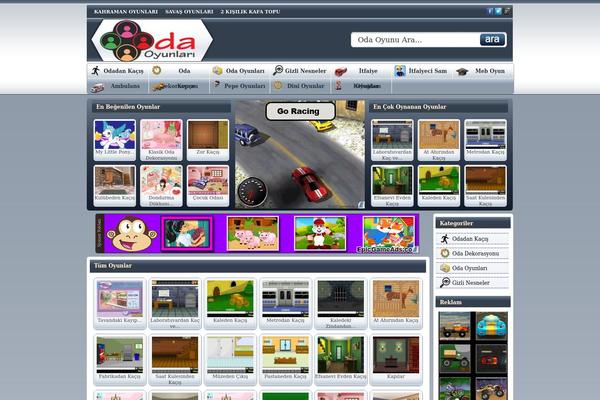Open the Klasik Oda Dekorasyonu game thumbnail
Viewport: 600px width, 400px height.
pyautogui.click(x=161, y=135)
